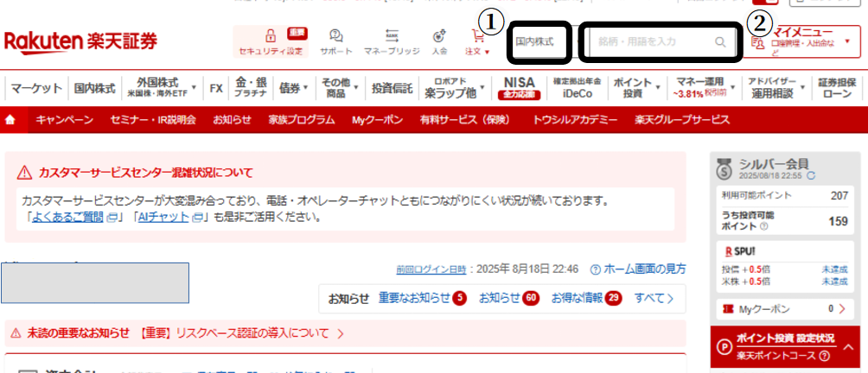Click warning icon beside 未読の重要なお知らせ
This screenshot has height=373, width=868.
16,333
